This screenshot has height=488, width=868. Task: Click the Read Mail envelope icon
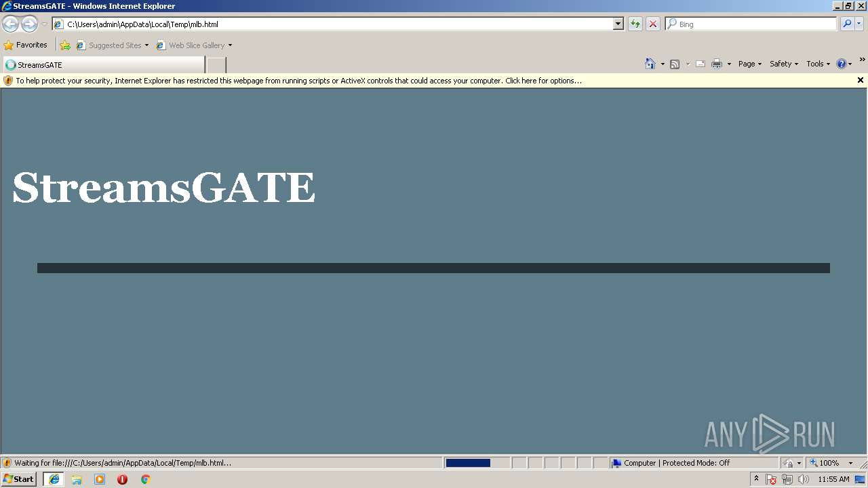point(701,64)
